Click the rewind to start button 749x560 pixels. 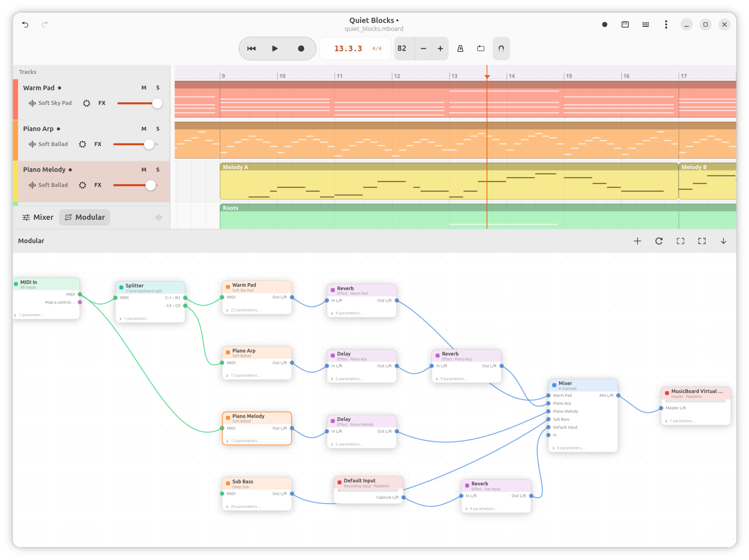coord(251,48)
